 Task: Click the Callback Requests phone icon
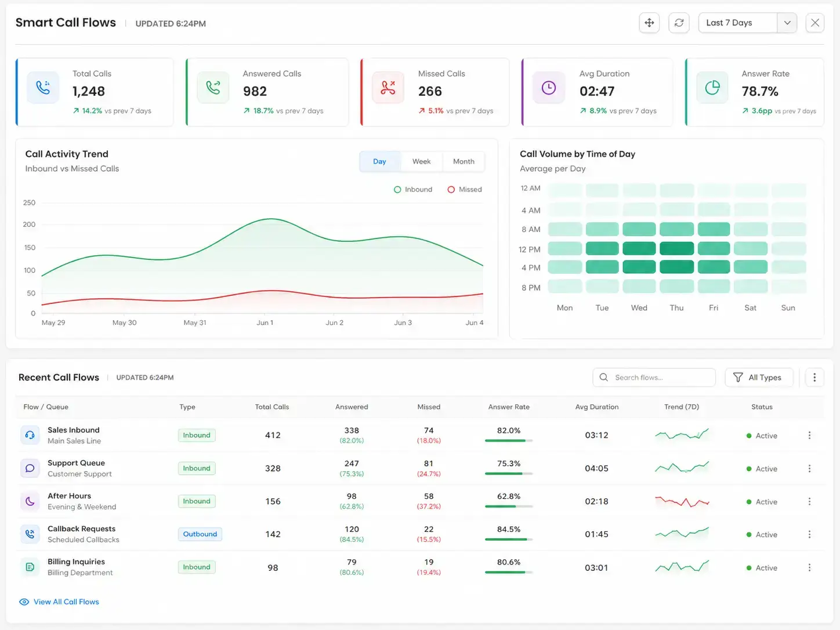30,534
